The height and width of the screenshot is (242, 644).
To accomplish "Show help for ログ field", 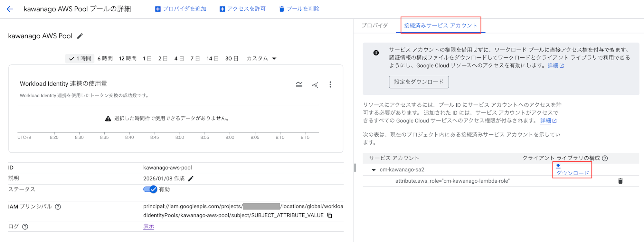I will (25, 227).
